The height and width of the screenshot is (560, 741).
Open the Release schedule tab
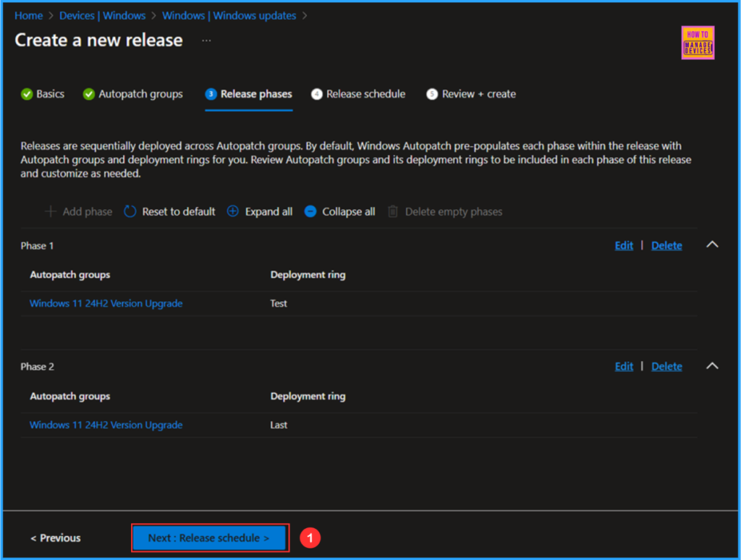click(x=358, y=94)
